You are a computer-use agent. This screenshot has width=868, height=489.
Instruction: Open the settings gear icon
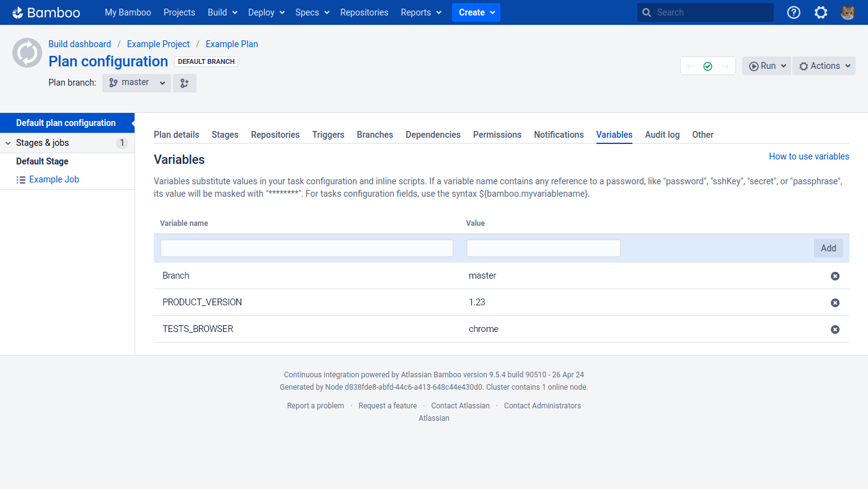click(821, 12)
